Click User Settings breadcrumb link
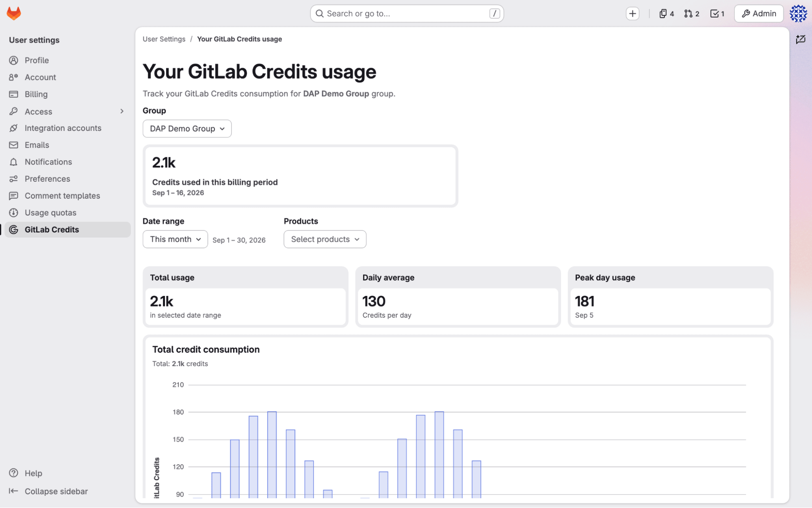 click(x=164, y=39)
